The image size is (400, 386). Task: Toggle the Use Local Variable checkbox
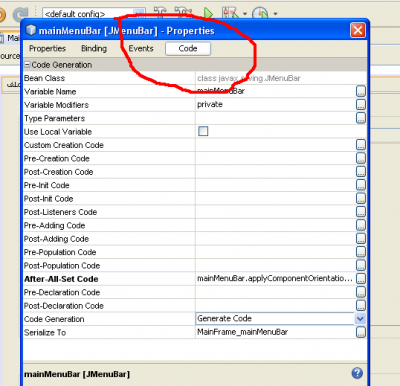[x=203, y=131]
